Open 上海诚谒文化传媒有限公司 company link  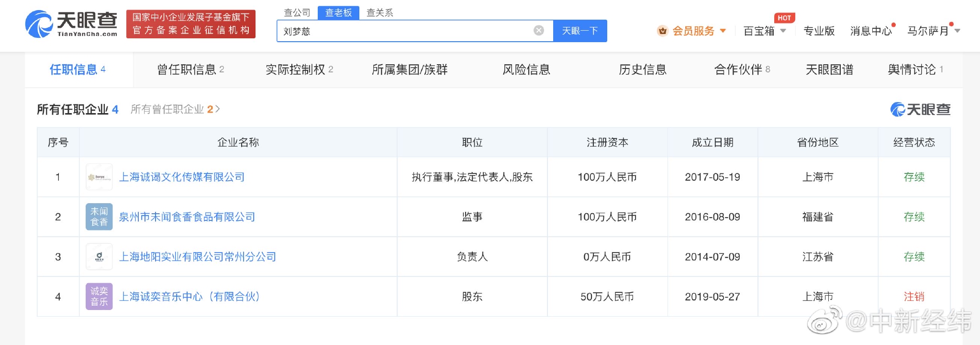pyautogui.click(x=182, y=177)
